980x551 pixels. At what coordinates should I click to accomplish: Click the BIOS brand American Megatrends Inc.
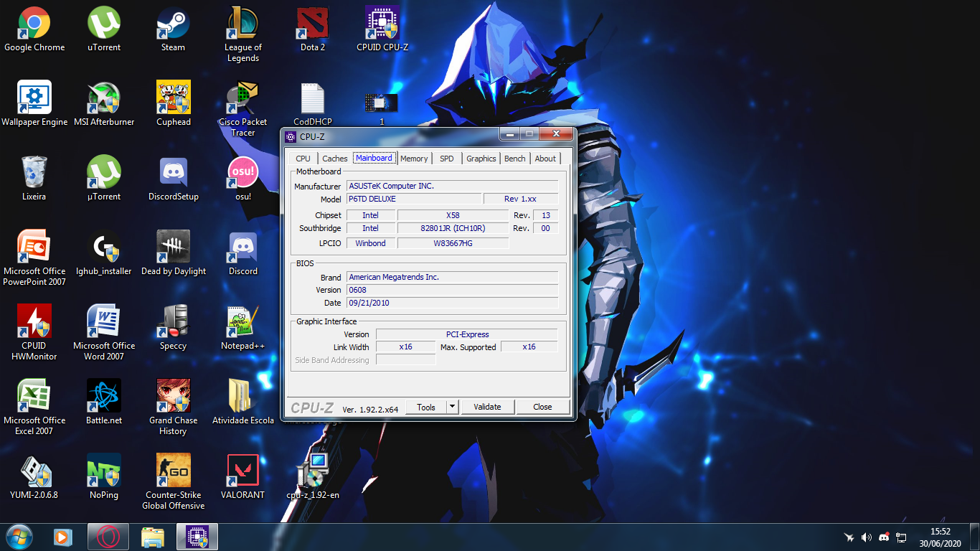pyautogui.click(x=452, y=277)
